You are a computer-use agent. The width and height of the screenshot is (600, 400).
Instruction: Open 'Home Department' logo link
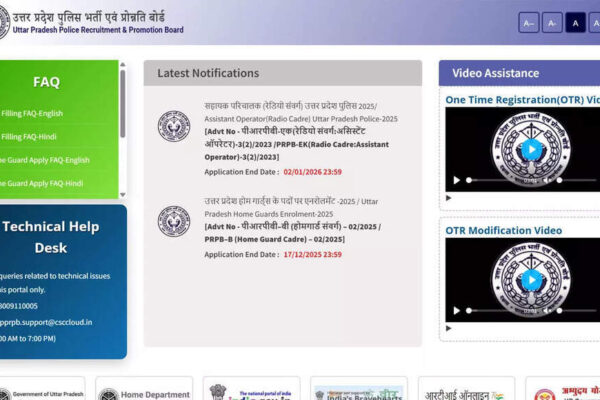(144, 389)
